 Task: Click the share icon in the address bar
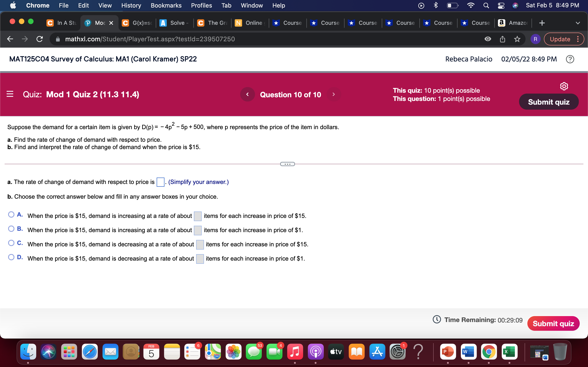[x=503, y=39]
